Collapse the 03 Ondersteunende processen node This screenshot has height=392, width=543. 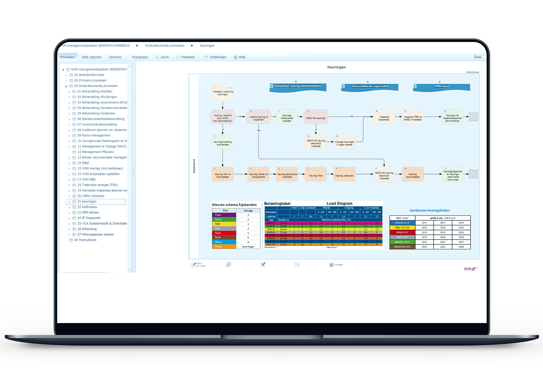(x=66, y=86)
